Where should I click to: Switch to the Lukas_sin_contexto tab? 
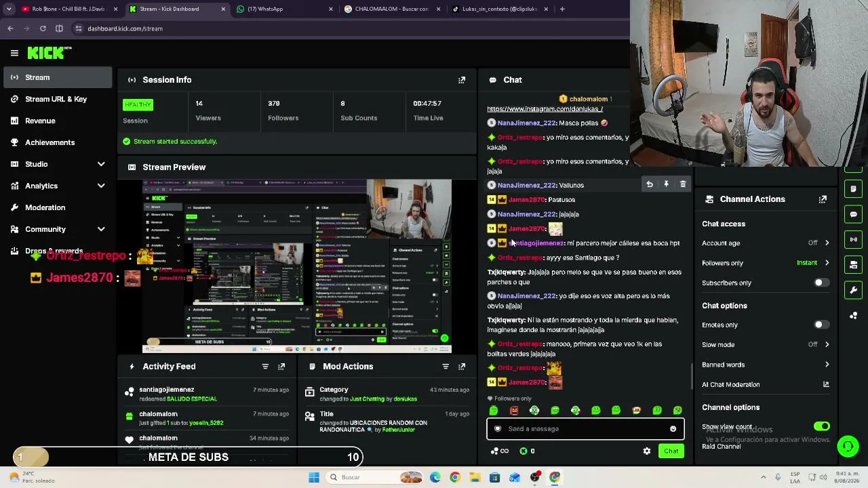pos(499,9)
